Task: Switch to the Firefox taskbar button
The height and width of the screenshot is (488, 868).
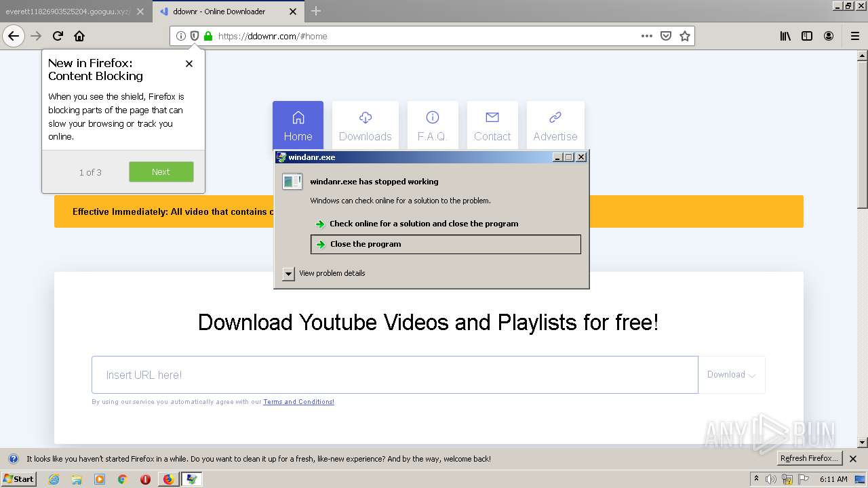Action: (169, 479)
